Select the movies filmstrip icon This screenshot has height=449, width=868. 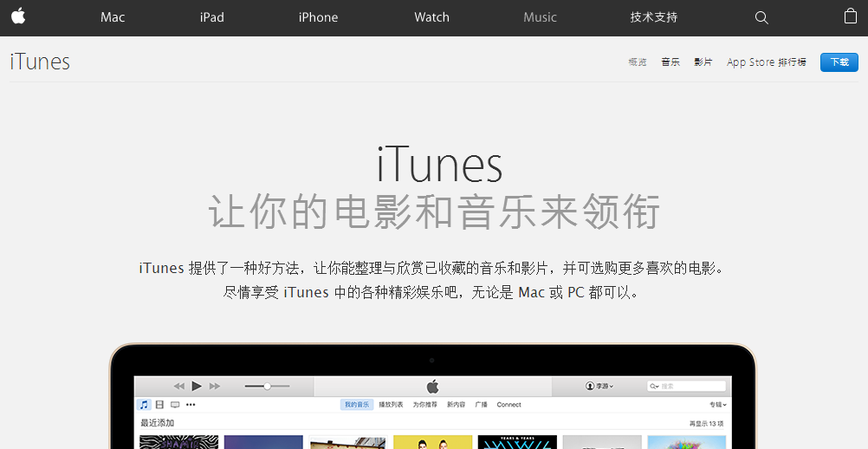159,405
